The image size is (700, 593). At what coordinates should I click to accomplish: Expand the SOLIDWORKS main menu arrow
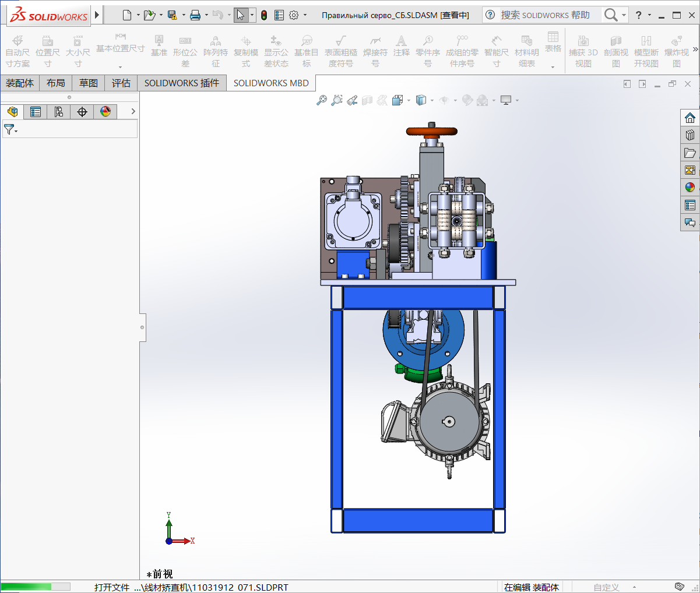click(x=97, y=15)
